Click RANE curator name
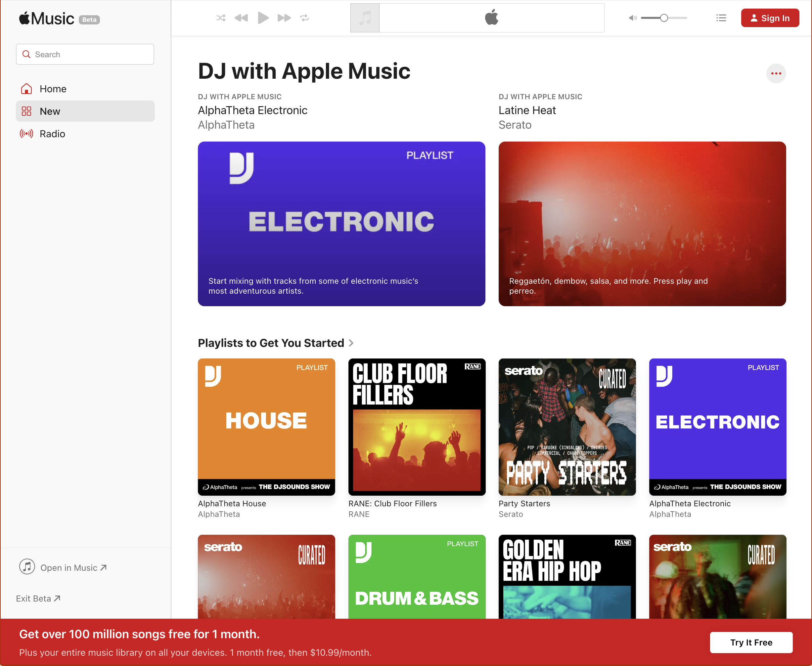 pyautogui.click(x=359, y=515)
